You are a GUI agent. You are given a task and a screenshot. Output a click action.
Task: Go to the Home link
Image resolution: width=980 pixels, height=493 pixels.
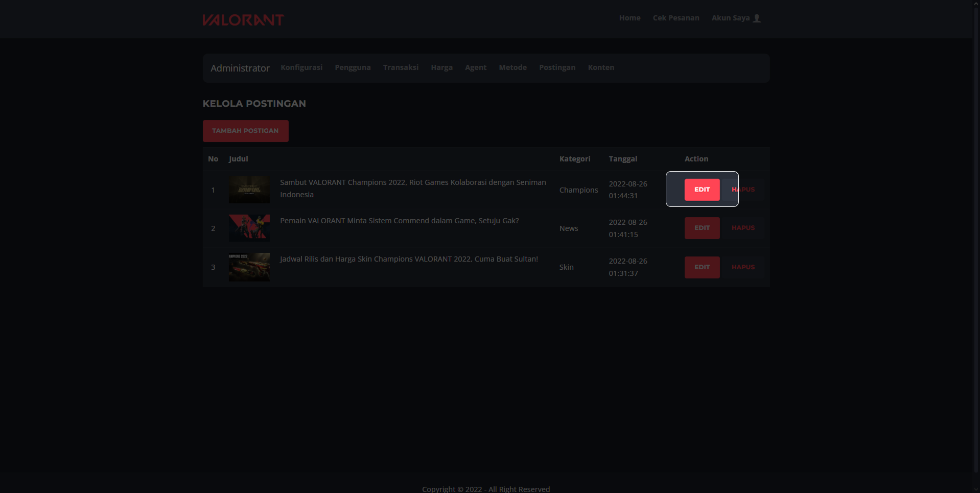pyautogui.click(x=629, y=18)
